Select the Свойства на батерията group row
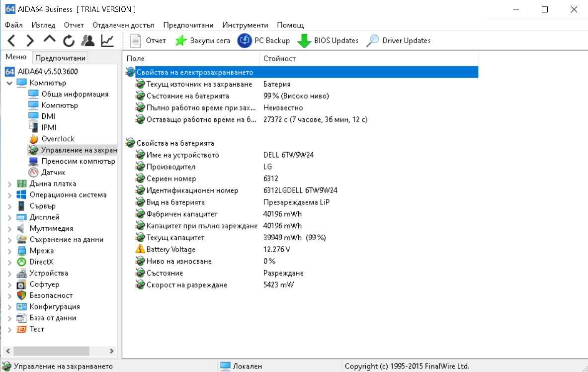The image size is (588, 372). click(301, 143)
